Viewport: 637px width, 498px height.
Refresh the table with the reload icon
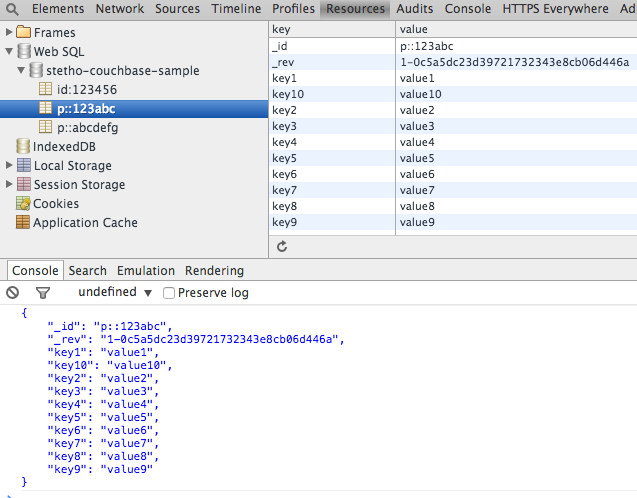click(282, 246)
